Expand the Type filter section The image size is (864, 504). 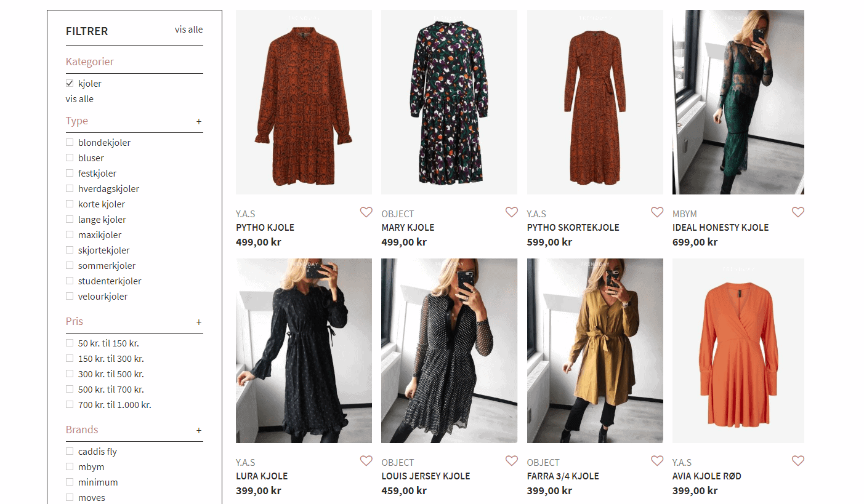point(199,122)
